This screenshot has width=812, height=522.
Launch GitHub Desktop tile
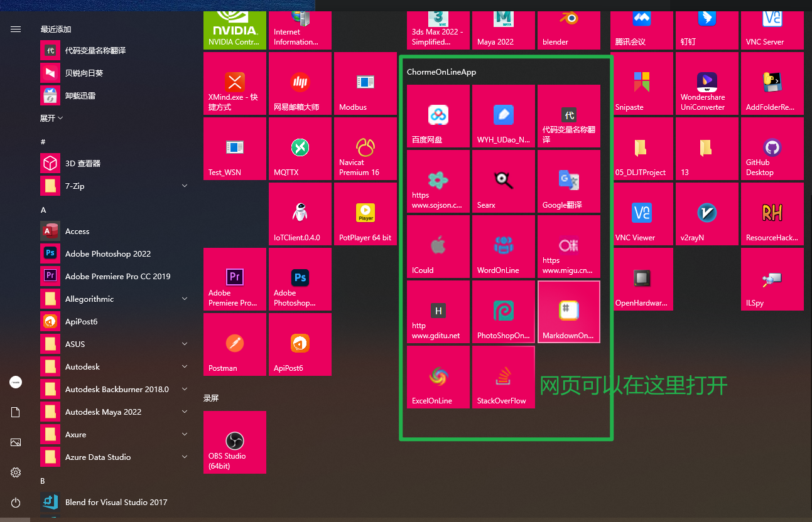coord(772,149)
